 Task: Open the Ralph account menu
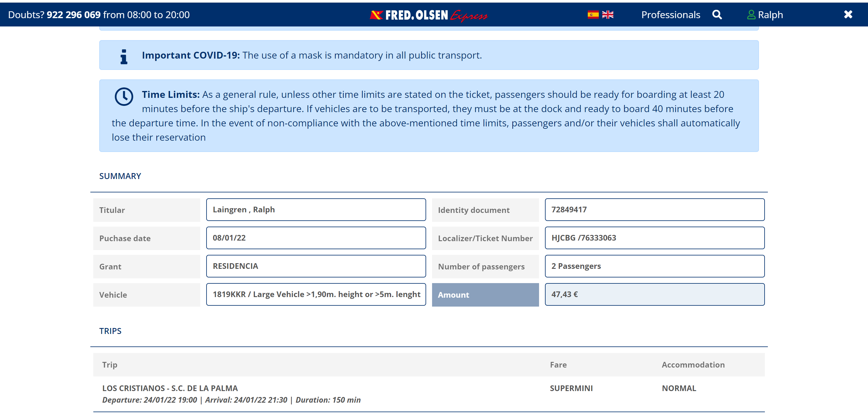pyautogui.click(x=770, y=15)
